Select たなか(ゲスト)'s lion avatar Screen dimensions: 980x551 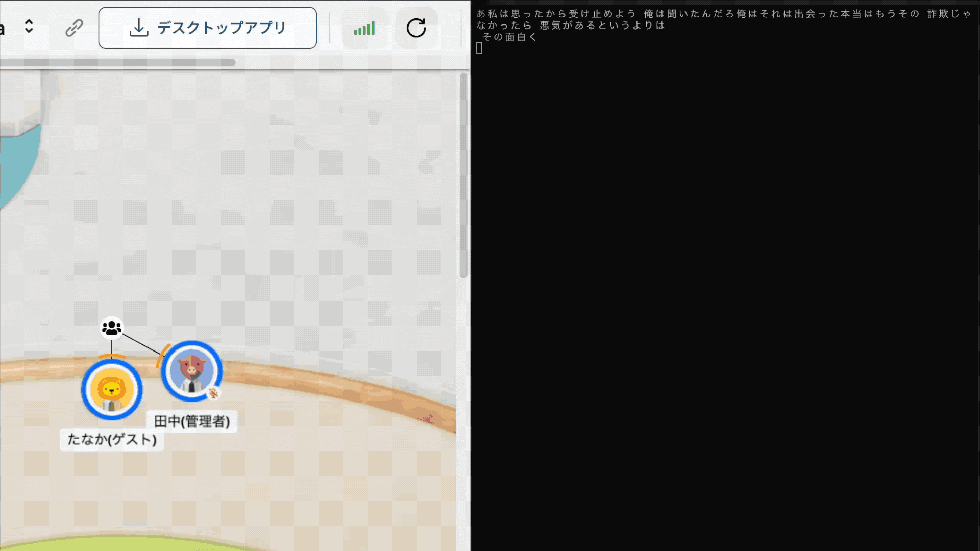[x=111, y=389]
